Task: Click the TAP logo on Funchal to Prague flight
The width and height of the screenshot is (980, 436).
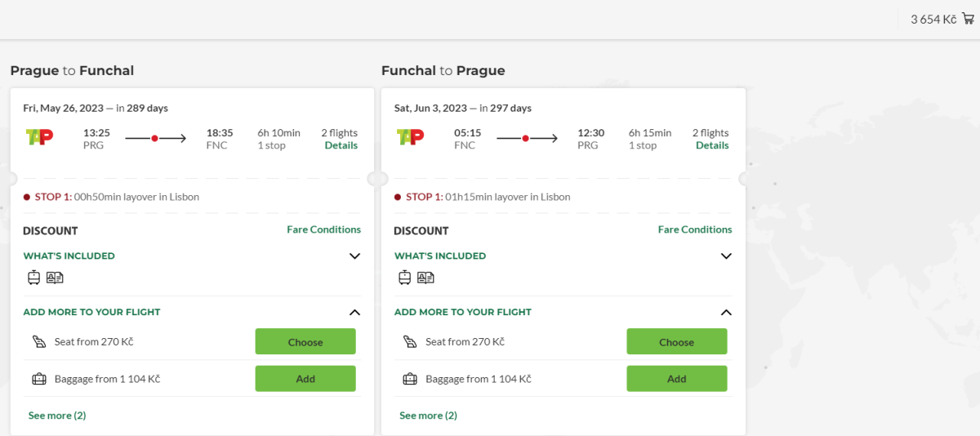Action: click(x=411, y=137)
